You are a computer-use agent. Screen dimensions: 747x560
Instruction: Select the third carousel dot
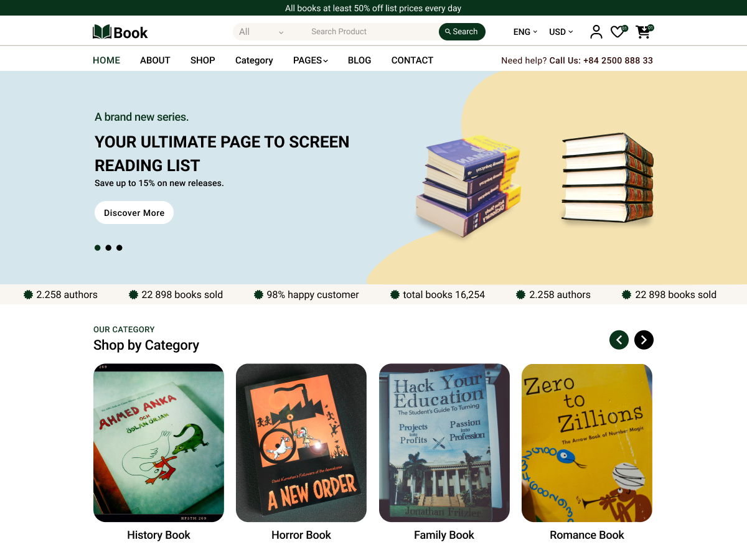point(119,247)
